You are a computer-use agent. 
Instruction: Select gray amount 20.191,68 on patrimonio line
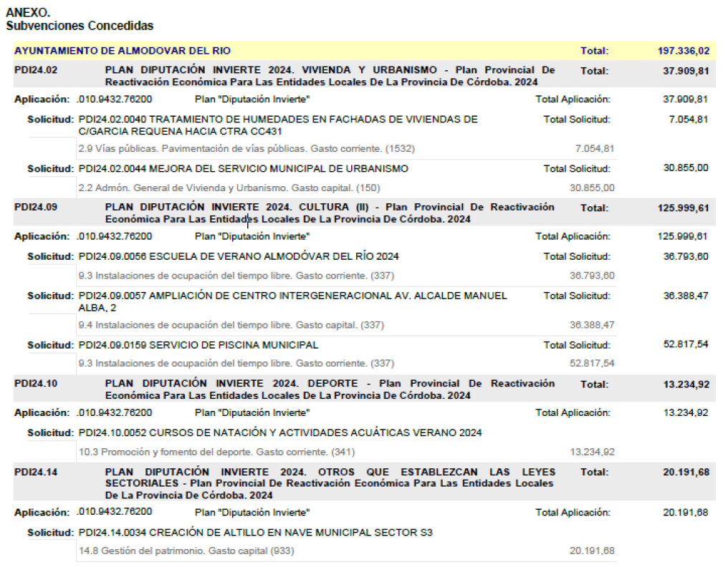592,551
